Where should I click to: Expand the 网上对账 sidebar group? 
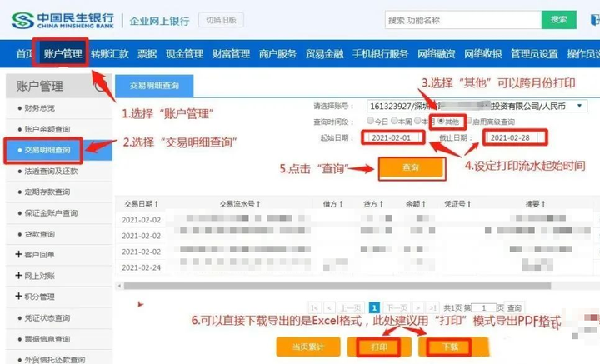18,276
